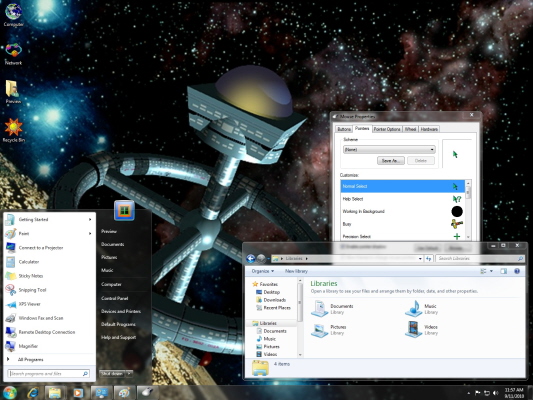The width and height of the screenshot is (533, 400).
Task: Click the user account picture in Start menu
Action: (x=124, y=210)
